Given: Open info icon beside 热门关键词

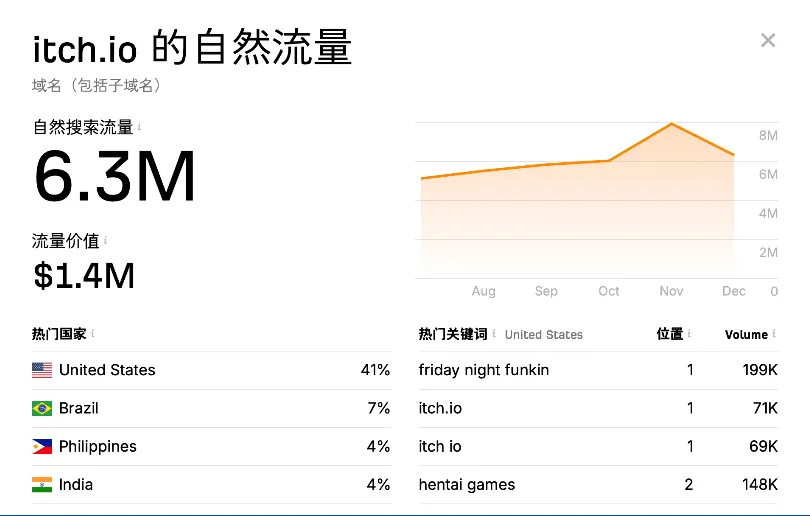Looking at the screenshot, I should tap(494, 334).
